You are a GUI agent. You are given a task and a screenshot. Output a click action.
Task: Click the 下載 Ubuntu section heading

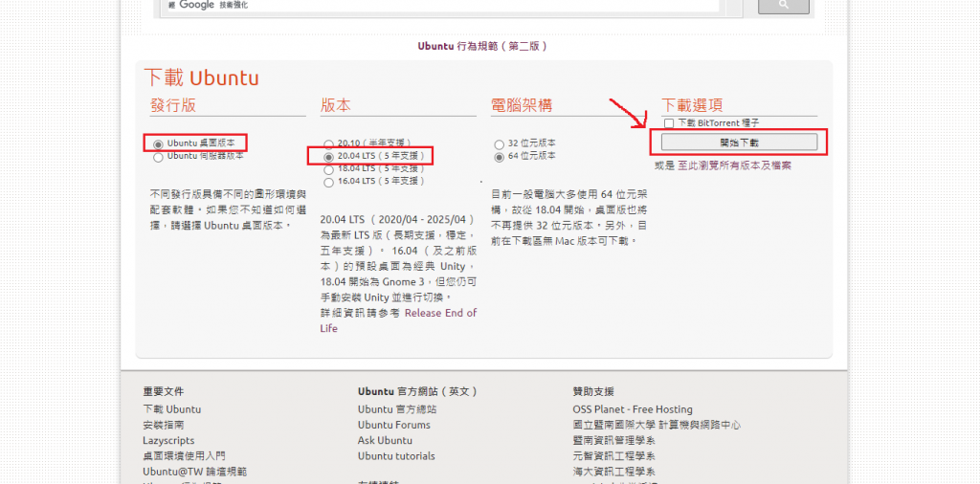tap(201, 78)
